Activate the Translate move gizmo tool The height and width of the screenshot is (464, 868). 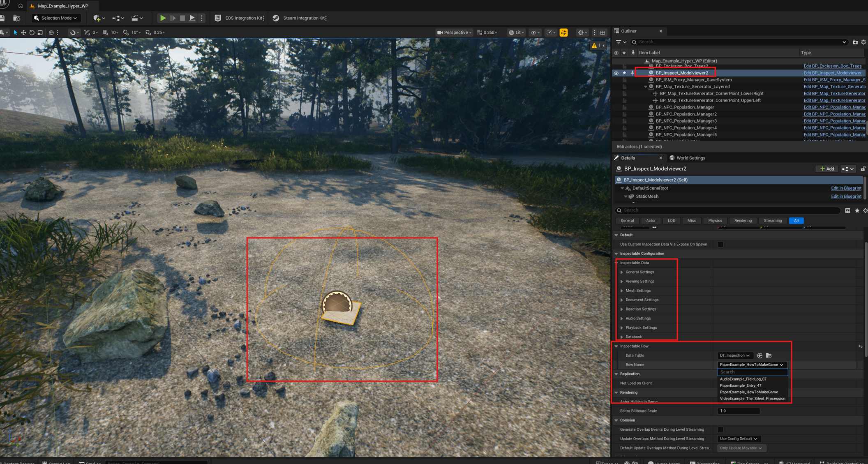point(23,32)
